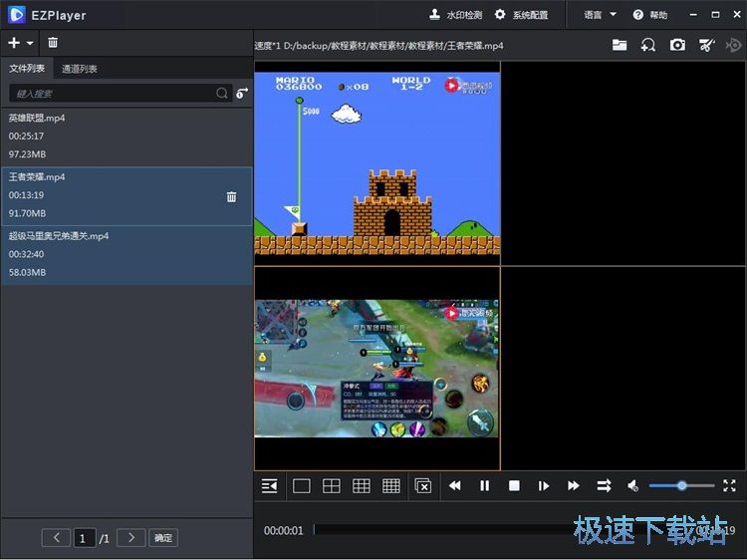This screenshot has width=747, height=560.
Task: Click the digital zoom magnifier icon
Action: pyautogui.click(x=648, y=45)
